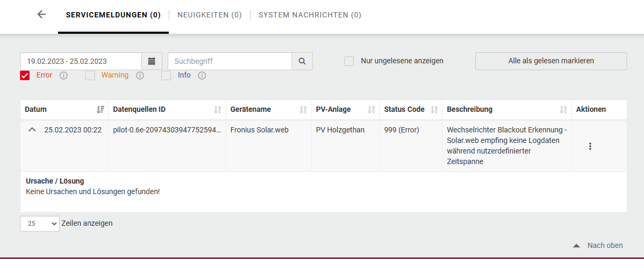Click the Nach oben link
The image size is (644, 259).
pos(598,245)
